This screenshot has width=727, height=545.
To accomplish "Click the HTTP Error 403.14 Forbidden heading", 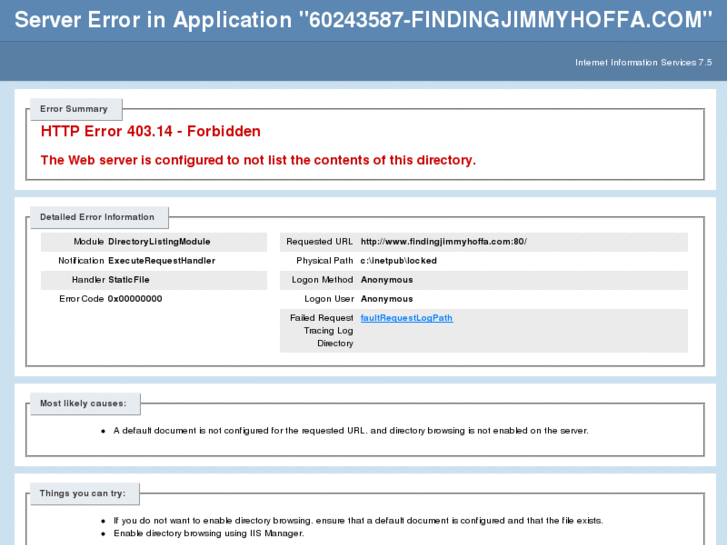I will 151,131.
